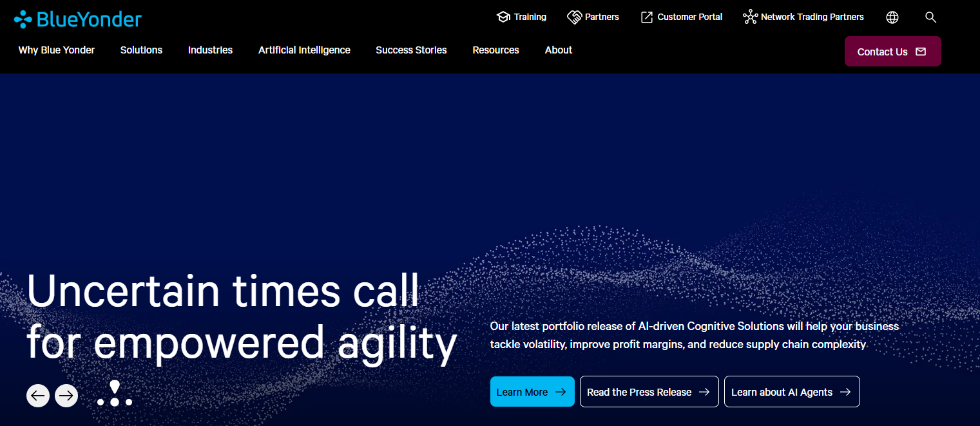
Task: Open Network Trading Partners link
Action: point(803,17)
